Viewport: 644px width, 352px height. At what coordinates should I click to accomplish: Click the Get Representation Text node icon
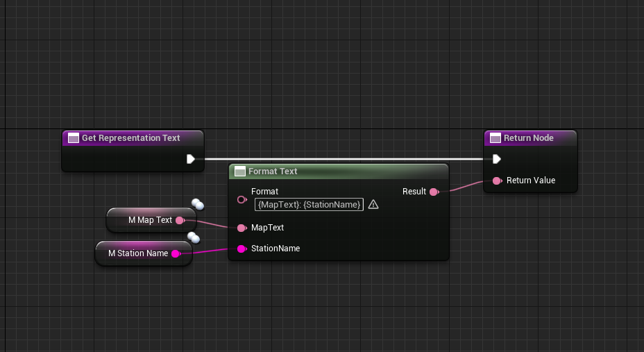tap(73, 138)
